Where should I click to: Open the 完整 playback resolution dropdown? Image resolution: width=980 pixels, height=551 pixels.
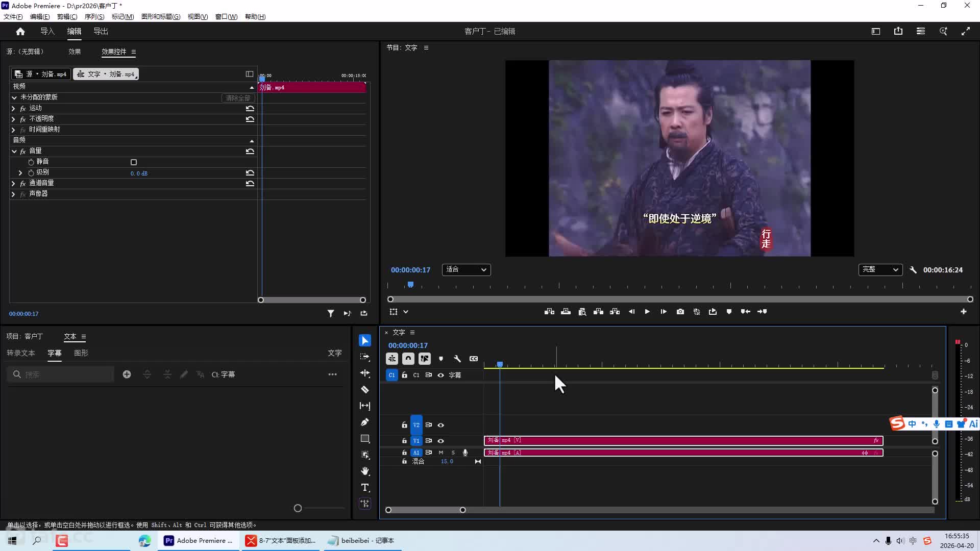click(880, 269)
